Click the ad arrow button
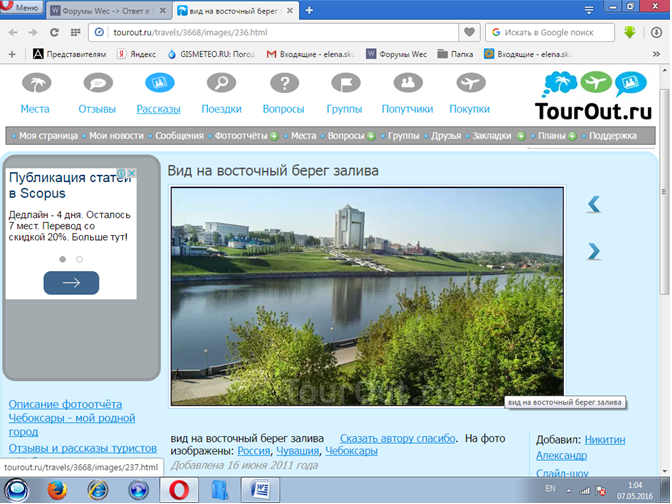 pos(71,283)
